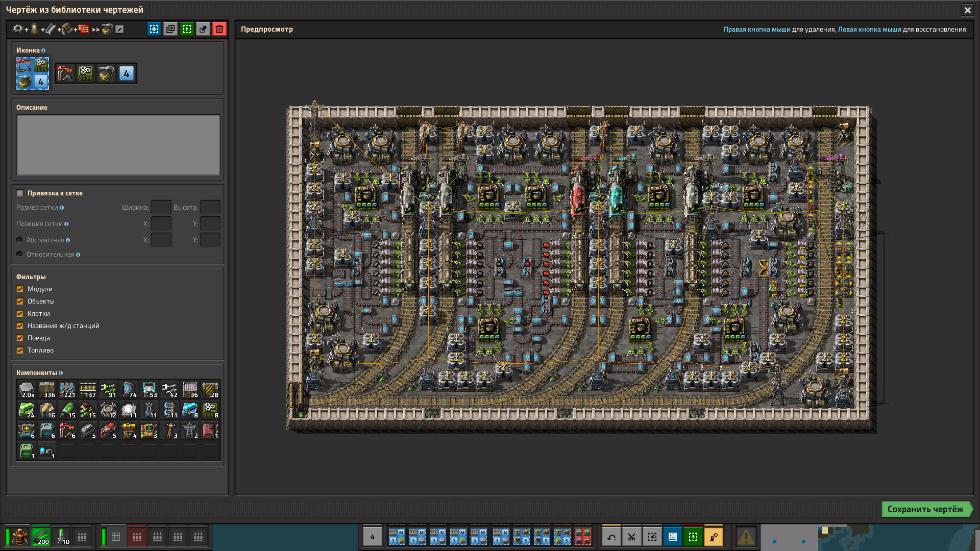The height and width of the screenshot is (551, 980).
Task: Click the undo button in bottom toolbar
Action: [x=611, y=537]
